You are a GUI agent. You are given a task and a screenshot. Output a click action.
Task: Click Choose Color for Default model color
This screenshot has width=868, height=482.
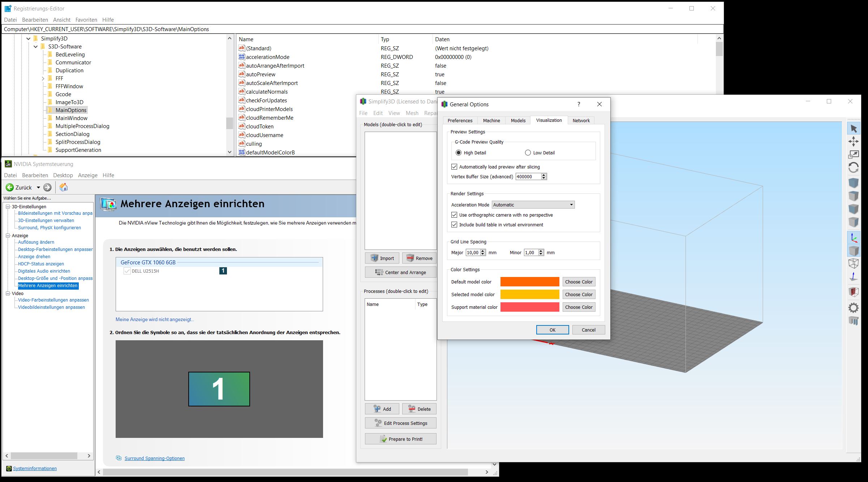[x=579, y=282]
